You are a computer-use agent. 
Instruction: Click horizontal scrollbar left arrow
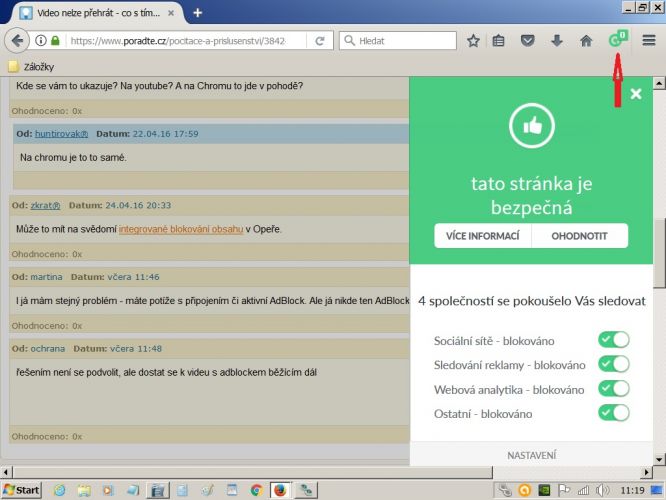pos(6,472)
